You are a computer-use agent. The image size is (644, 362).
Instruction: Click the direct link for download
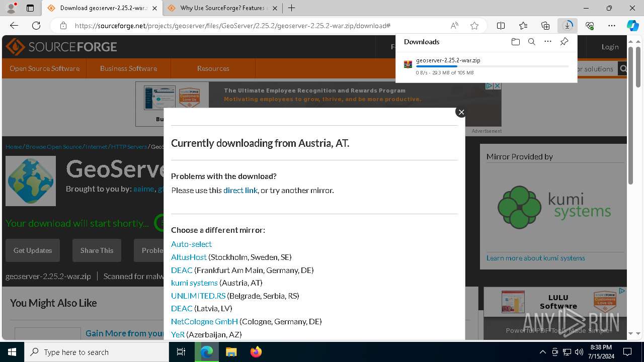coord(240,190)
